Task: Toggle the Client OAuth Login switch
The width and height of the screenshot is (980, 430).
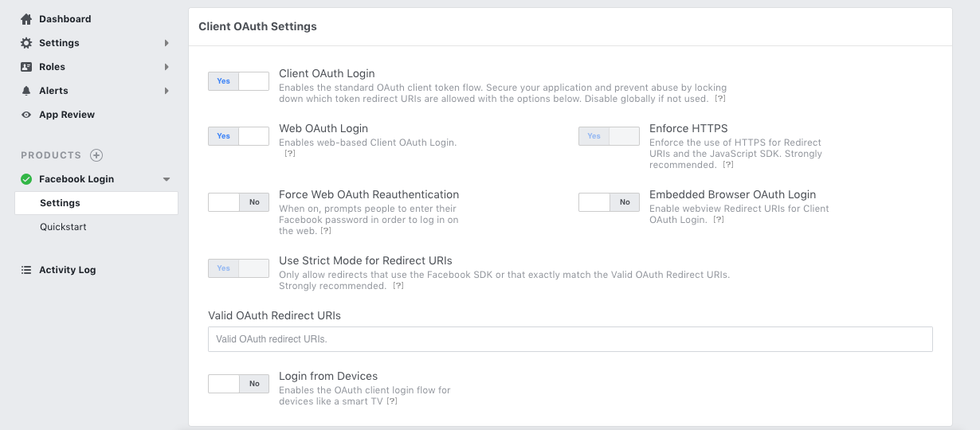Action: click(x=238, y=81)
